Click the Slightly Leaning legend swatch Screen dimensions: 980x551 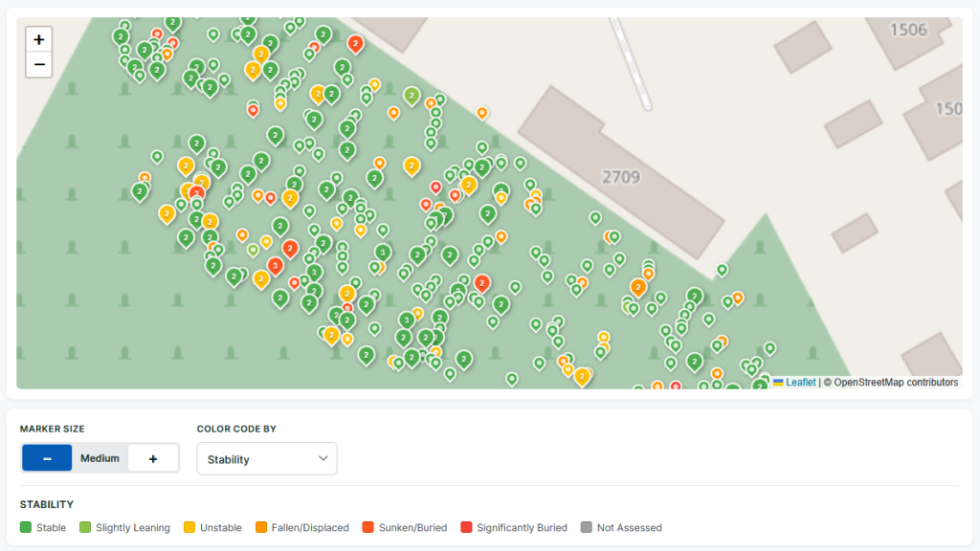click(85, 527)
